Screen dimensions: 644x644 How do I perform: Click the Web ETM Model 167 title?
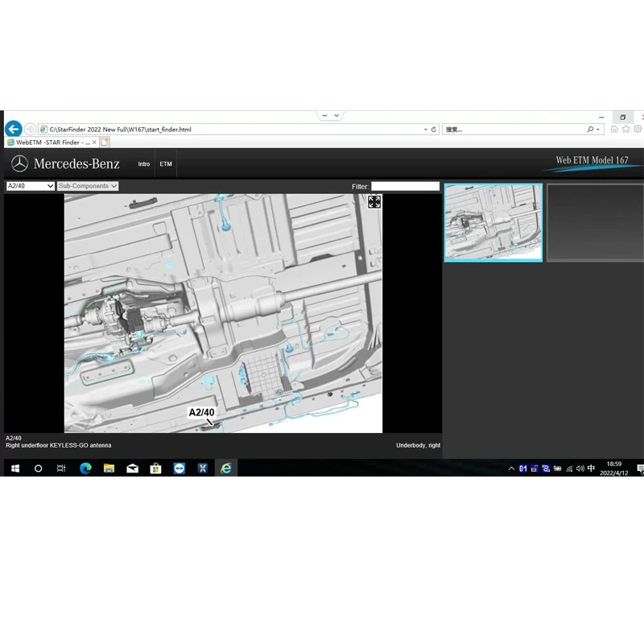pyautogui.click(x=592, y=160)
